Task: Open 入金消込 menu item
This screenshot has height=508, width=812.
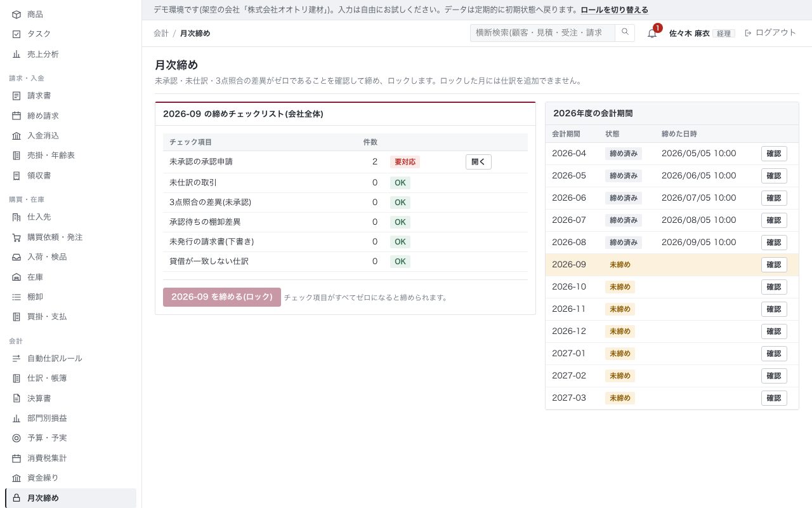Action: point(70,135)
